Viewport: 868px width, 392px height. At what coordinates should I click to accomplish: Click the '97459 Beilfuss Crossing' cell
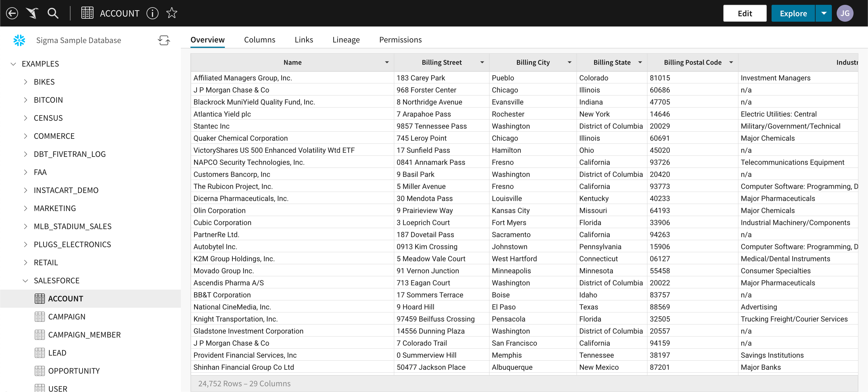tap(442, 319)
